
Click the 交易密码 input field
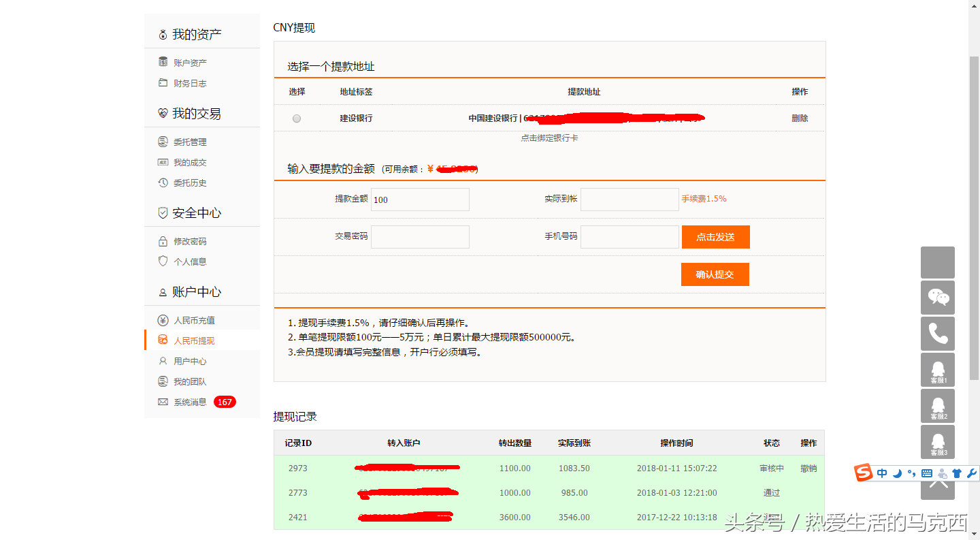point(420,237)
